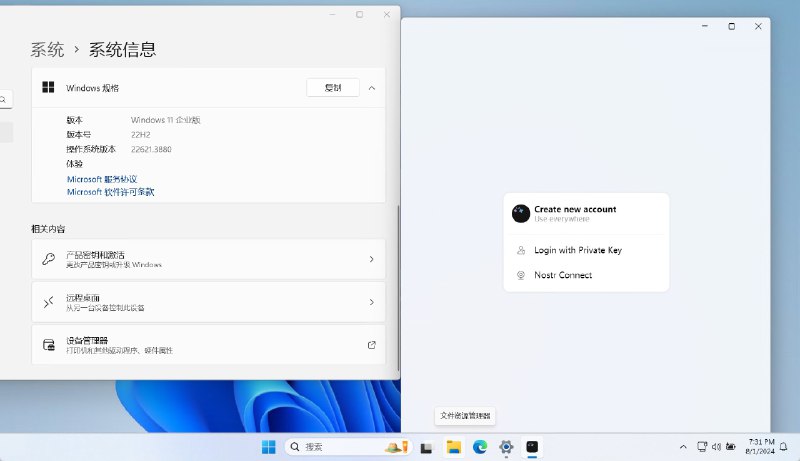Click the Create new account avatar icon
Viewport: 800px width, 461px height.
(521, 213)
